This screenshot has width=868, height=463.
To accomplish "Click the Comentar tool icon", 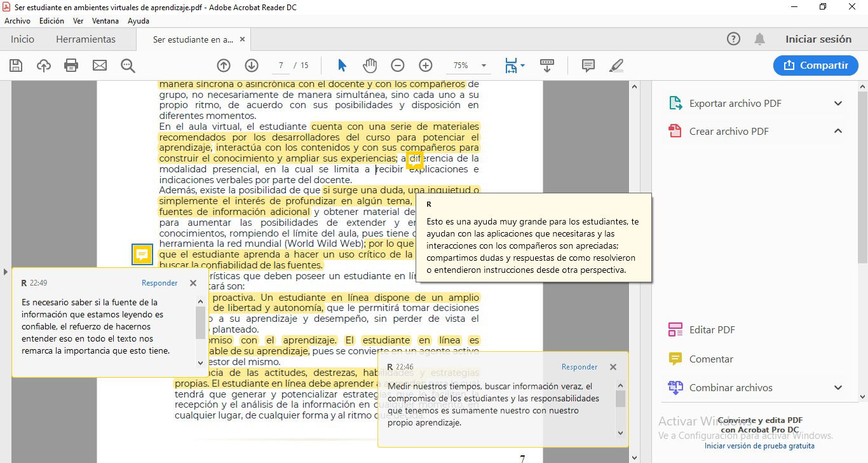I will pos(675,359).
